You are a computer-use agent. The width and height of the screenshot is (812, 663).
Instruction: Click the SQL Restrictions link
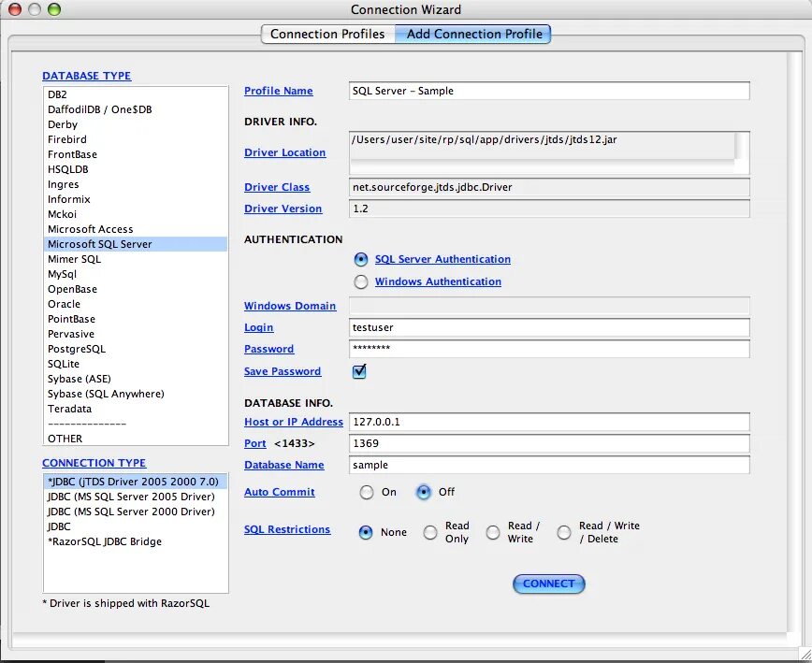[287, 529]
